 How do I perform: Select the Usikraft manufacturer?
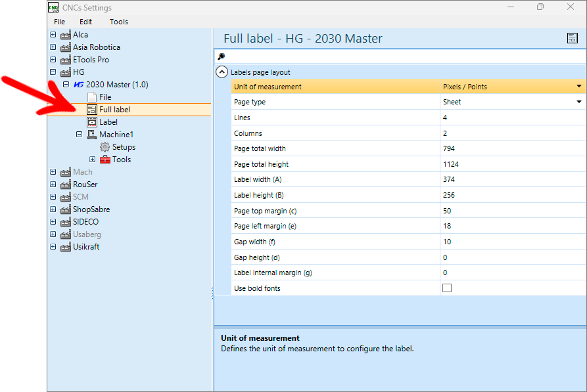pyautogui.click(x=86, y=247)
